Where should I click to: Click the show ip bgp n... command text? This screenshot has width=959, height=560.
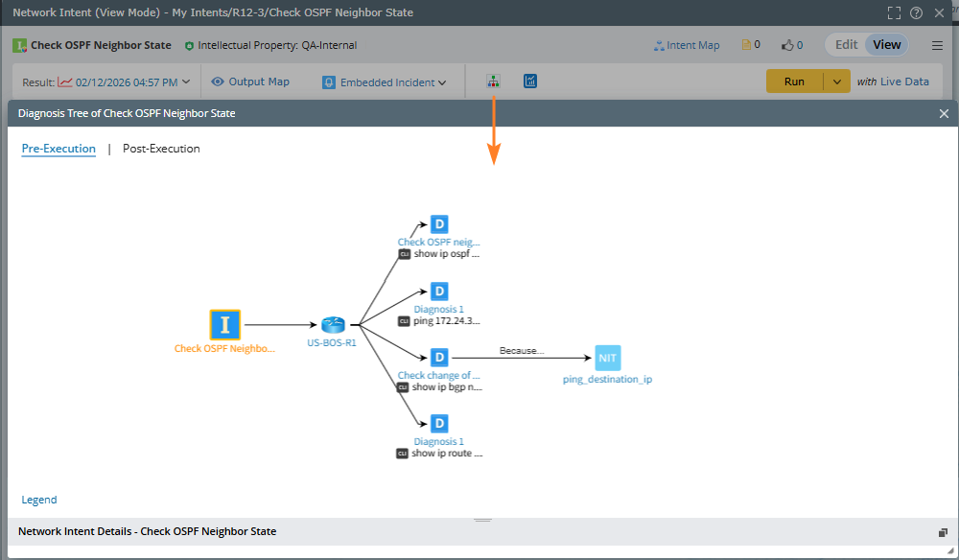[x=447, y=387]
